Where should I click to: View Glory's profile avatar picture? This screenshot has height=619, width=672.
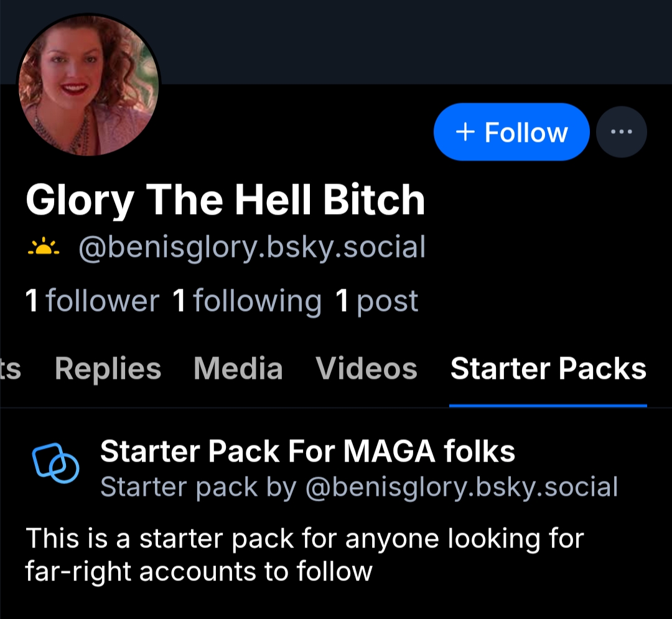point(88,85)
